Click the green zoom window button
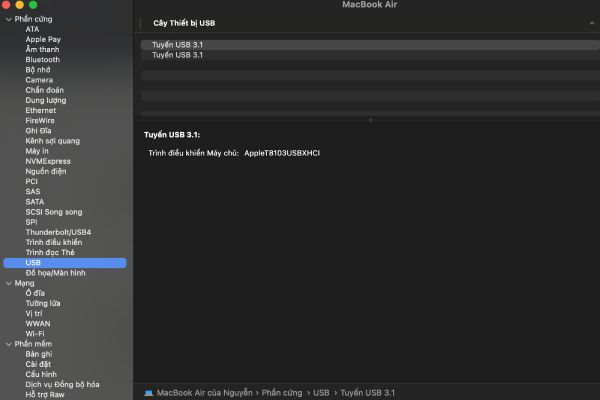The height and width of the screenshot is (400, 600). [x=33, y=5]
